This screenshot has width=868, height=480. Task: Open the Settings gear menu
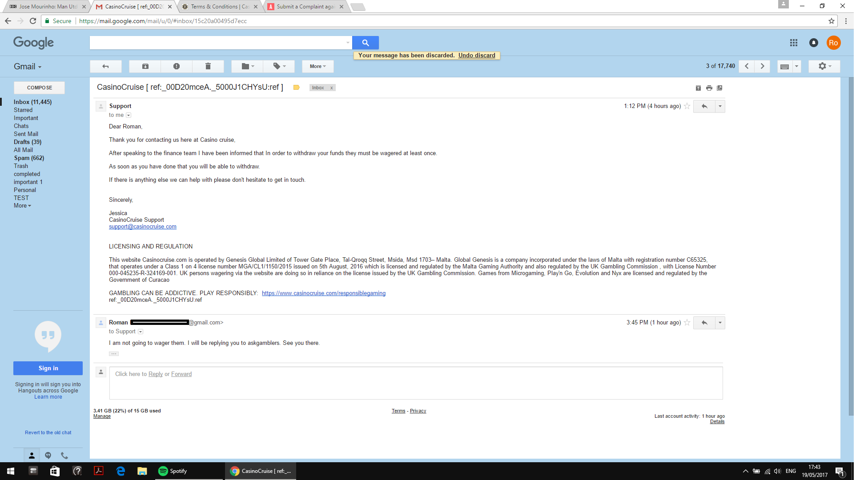pos(824,66)
